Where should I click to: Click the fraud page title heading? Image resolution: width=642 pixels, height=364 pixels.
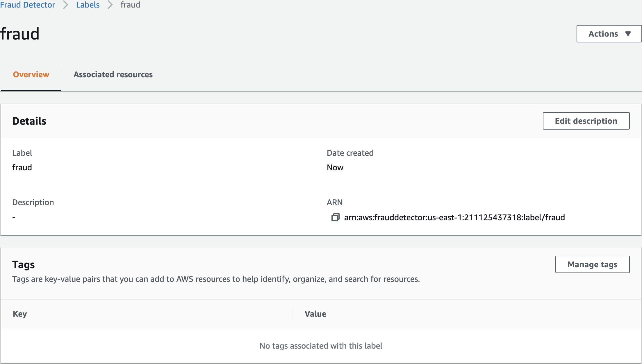click(20, 34)
